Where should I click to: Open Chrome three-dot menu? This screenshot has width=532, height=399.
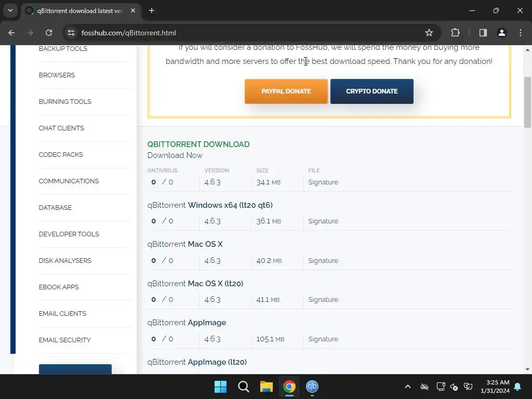[521, 33]
